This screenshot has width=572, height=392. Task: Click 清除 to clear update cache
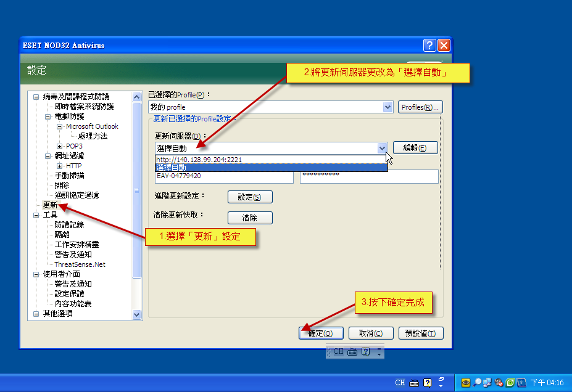(250, 218)
